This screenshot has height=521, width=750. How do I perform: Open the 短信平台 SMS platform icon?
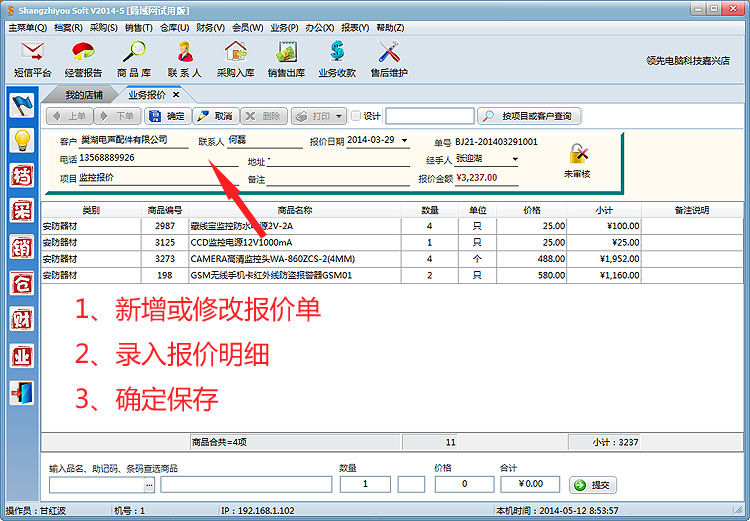point(32,58)
